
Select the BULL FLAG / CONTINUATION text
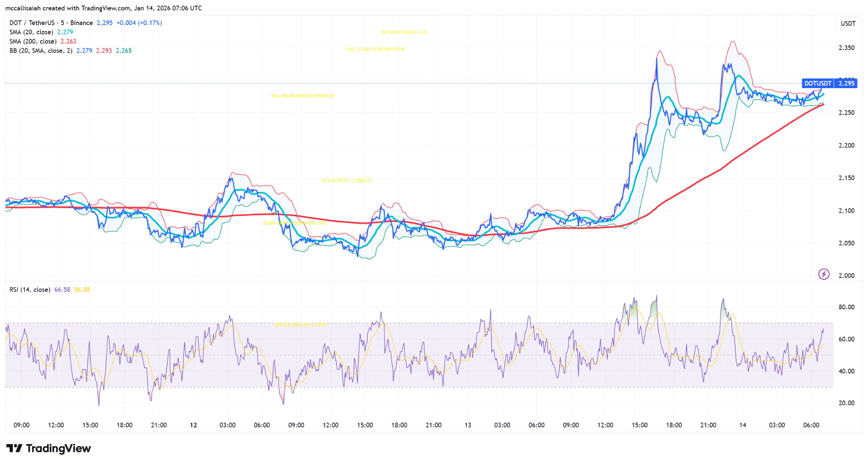click(x=376, y=50)
